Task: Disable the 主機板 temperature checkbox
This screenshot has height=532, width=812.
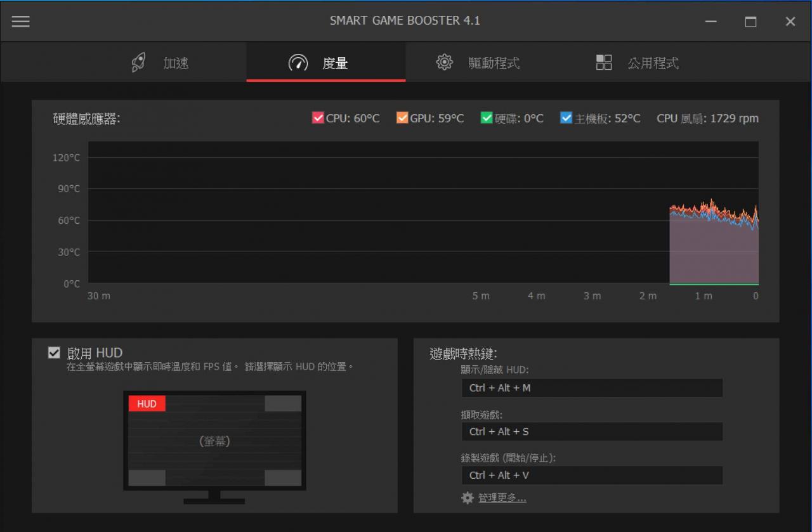Action: pos(566,118)
